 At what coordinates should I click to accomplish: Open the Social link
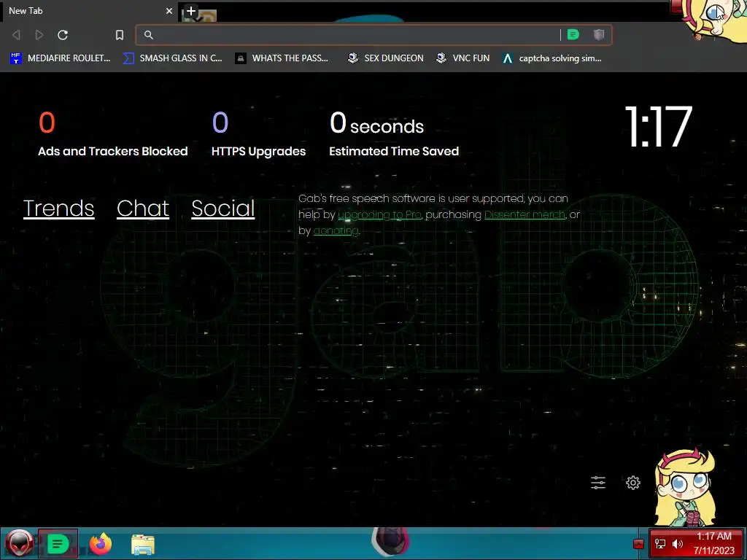223,208
